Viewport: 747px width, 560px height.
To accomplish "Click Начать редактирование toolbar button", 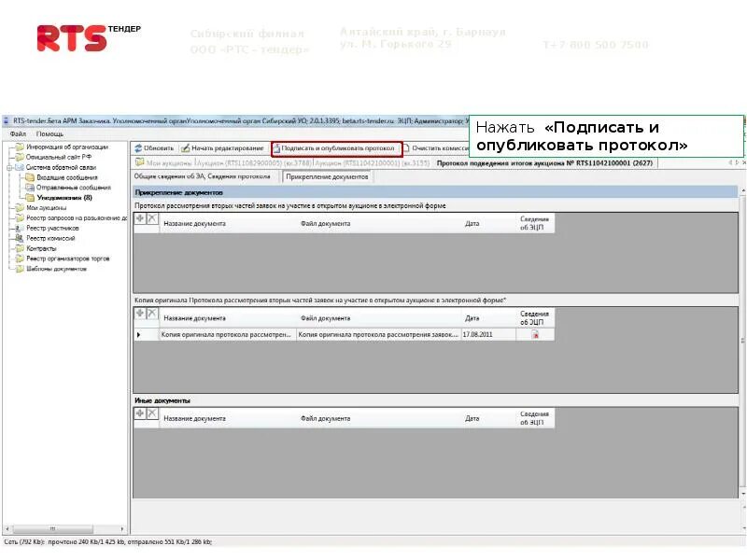I will click(222, 148).
